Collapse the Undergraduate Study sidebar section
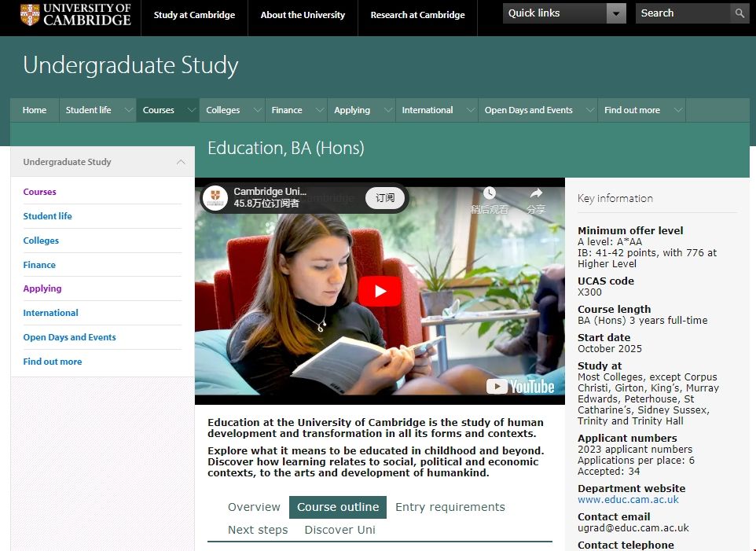Screen dimensions: 756x551 [181, 162]
